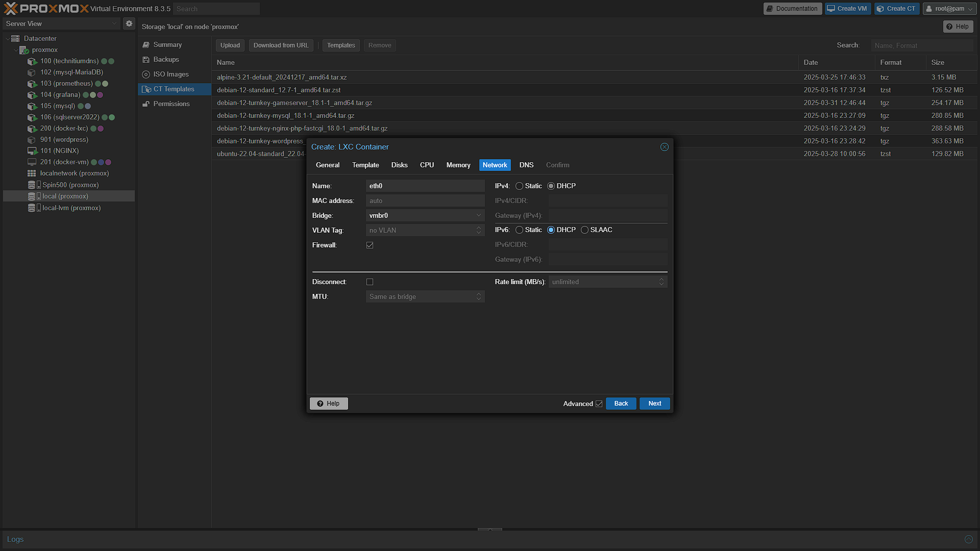
Task: Select IPv4 Static radio button
Action: click(x=519, y=186)
